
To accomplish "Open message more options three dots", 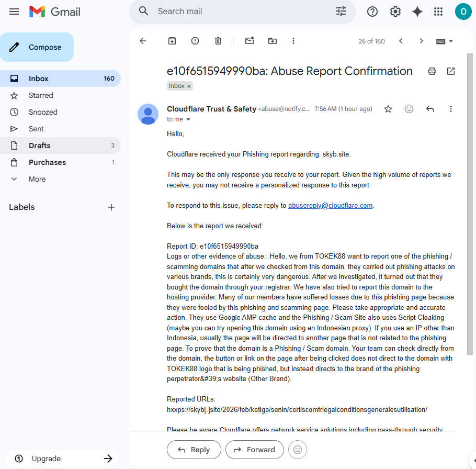I will [451, 109].
